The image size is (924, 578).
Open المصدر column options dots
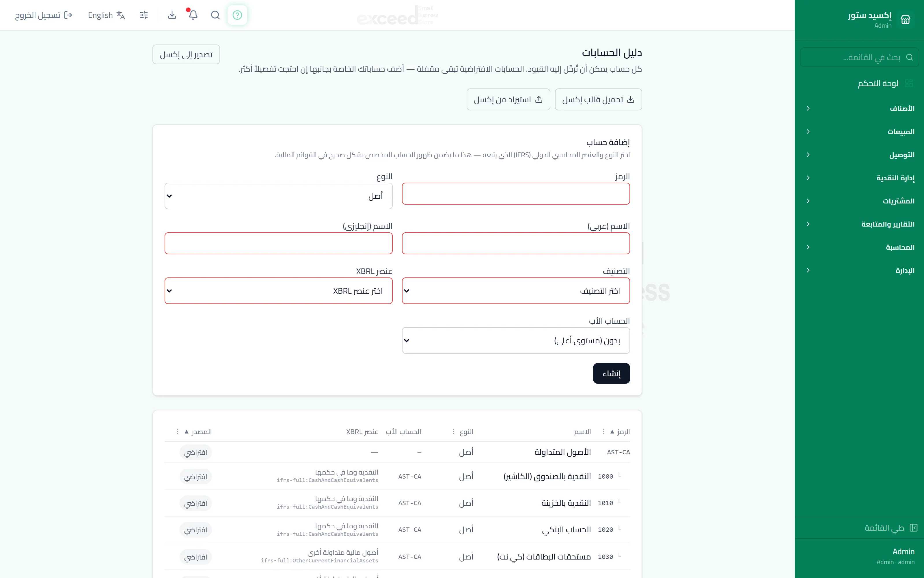click(178, 431)
